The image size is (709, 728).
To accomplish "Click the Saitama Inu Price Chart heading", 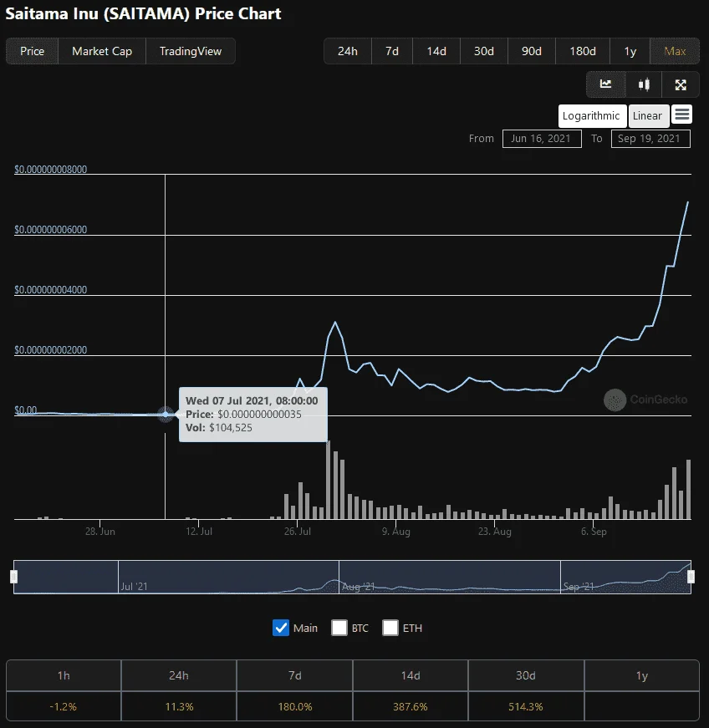I will 143,13.
